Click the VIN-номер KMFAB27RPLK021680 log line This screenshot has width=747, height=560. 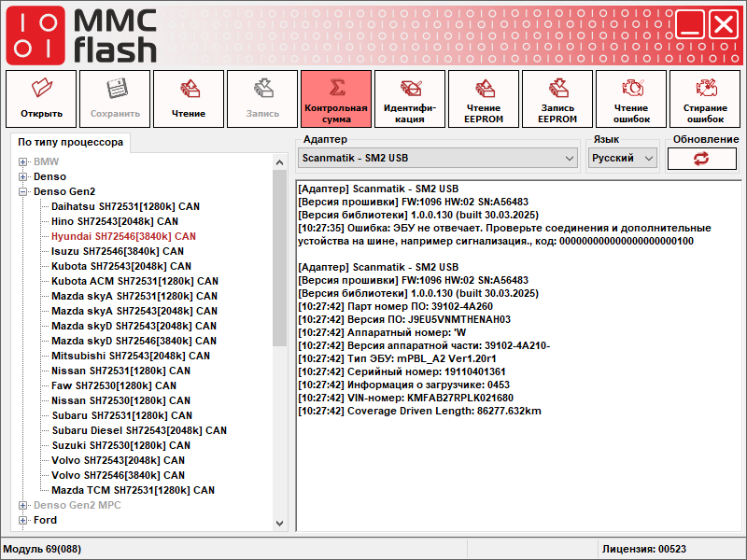coord(406,399)
